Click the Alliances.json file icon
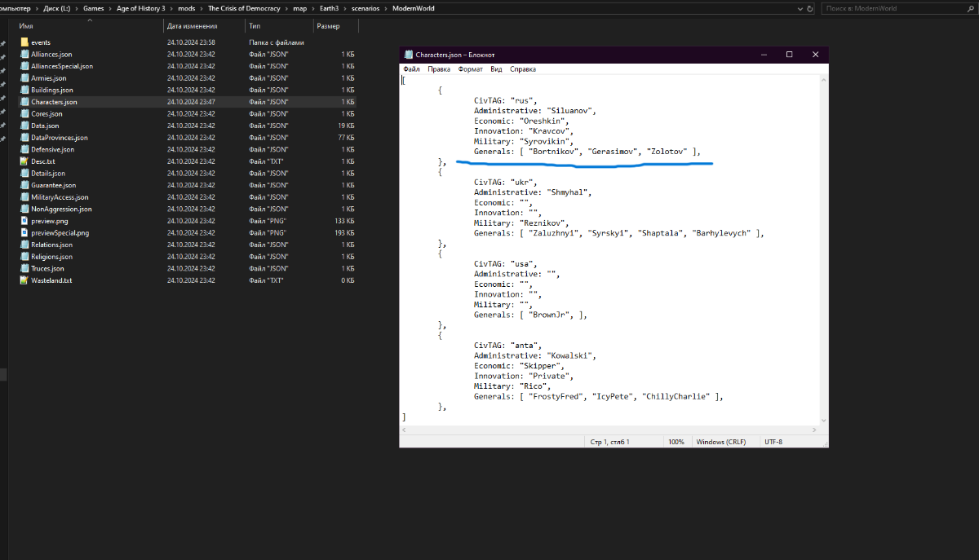 (24, 54)
